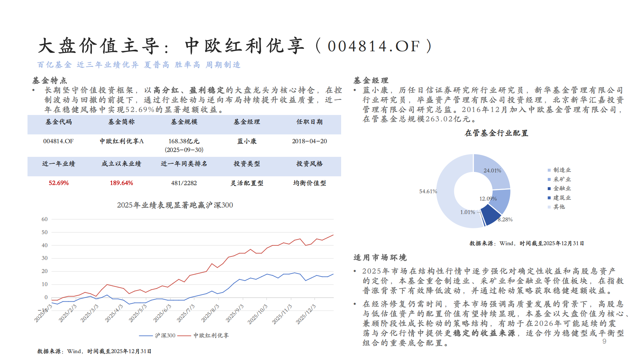This screenshot has width=644, height=362.
Task: Select the 52.69% performance value
Action: [59, 183]
